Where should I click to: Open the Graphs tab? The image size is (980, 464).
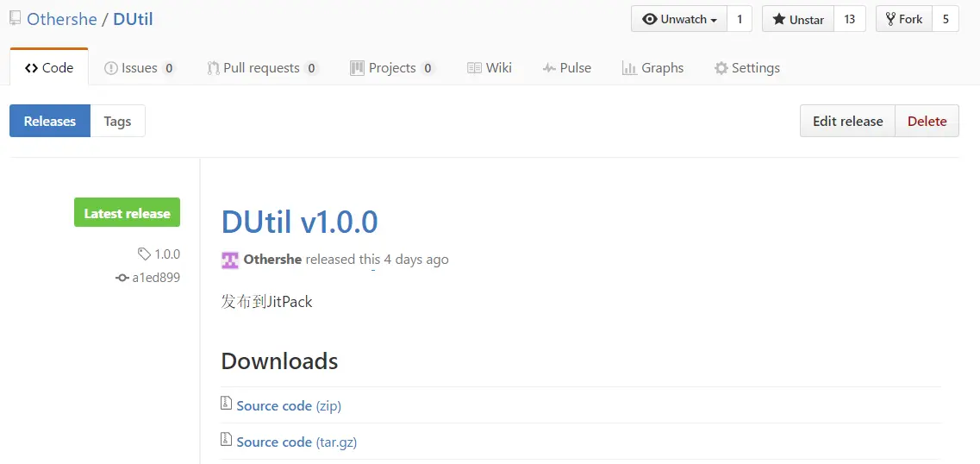pos(652,67)
